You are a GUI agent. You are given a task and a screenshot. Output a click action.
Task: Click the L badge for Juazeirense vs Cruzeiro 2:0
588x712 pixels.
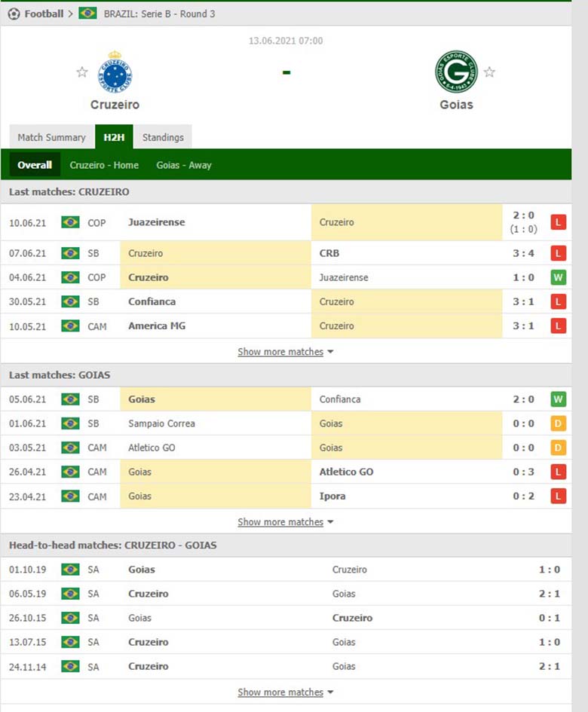(558, 222)
